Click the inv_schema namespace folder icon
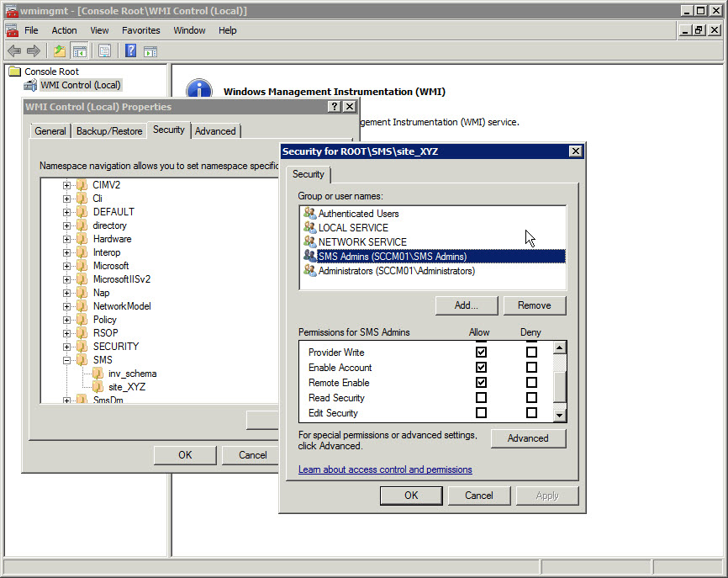 pos(98,373)
